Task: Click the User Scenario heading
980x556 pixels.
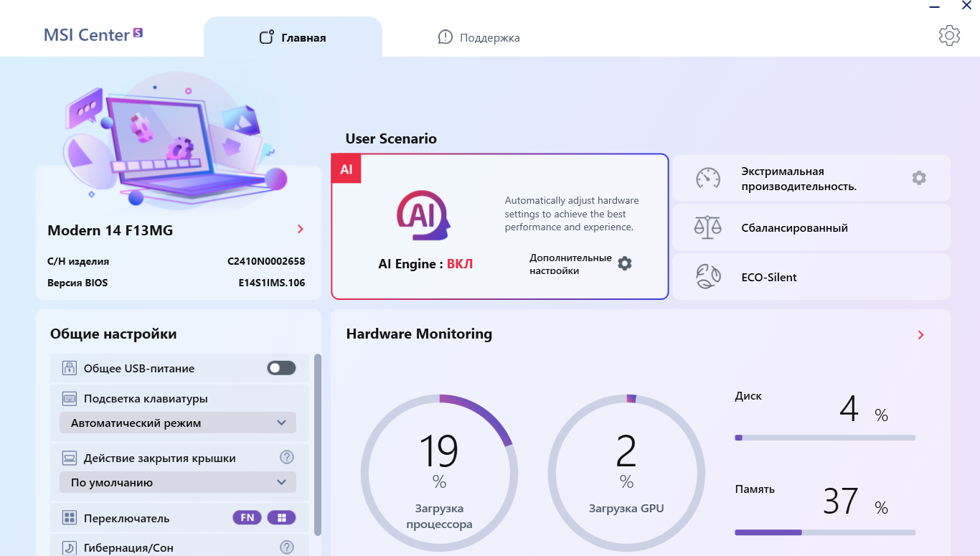Action: point(391,138)
